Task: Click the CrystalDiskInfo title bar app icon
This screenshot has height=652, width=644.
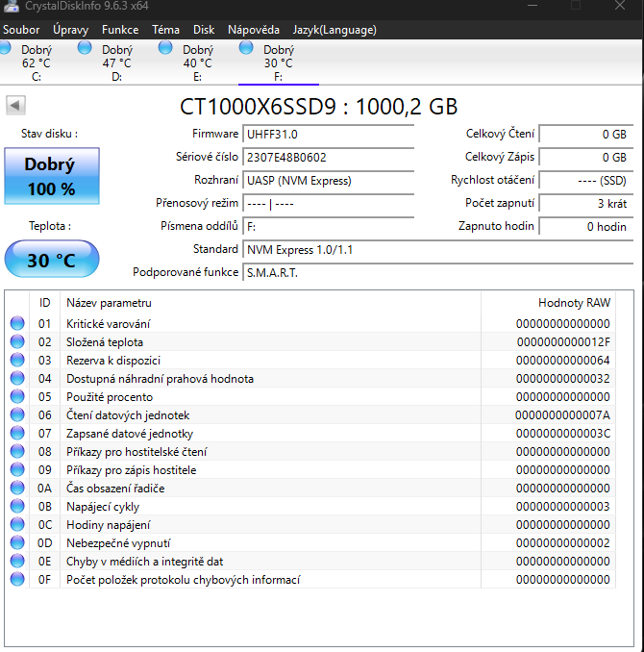Action: coord(12,6)
